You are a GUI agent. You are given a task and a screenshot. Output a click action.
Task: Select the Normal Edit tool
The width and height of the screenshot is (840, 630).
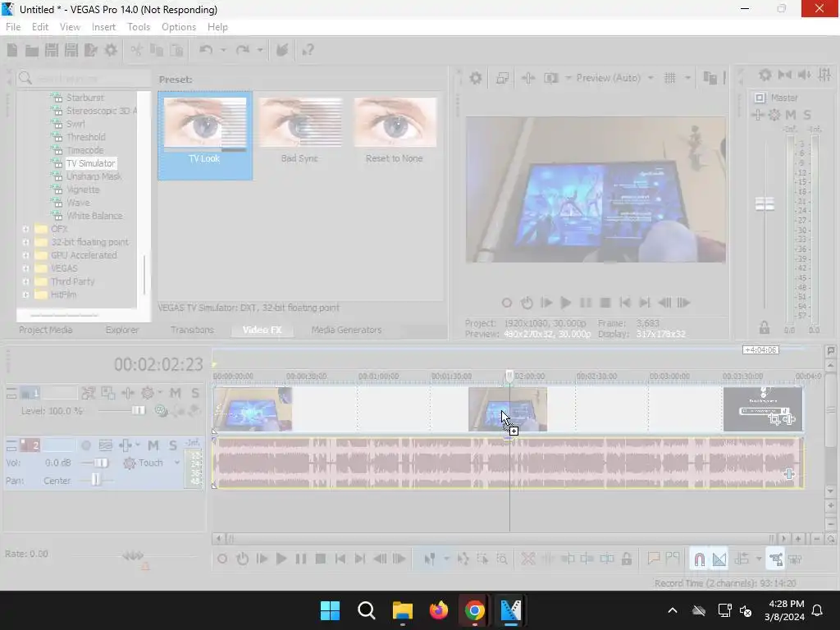(x=430, y=559)
